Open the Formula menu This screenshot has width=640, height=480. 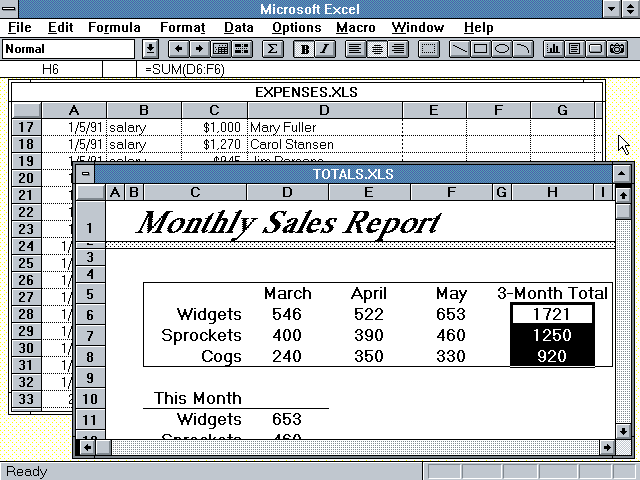pyautogui.click(x=114, y=28)
